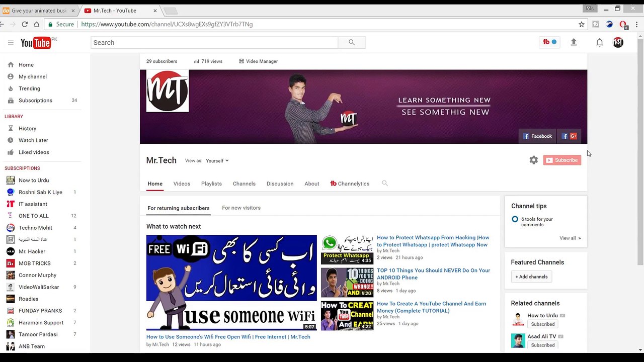This screenshot has height=362, width=644.
Task: Switch to the Playlists tab
Action: pyautogui.click(x=211, y=184)
